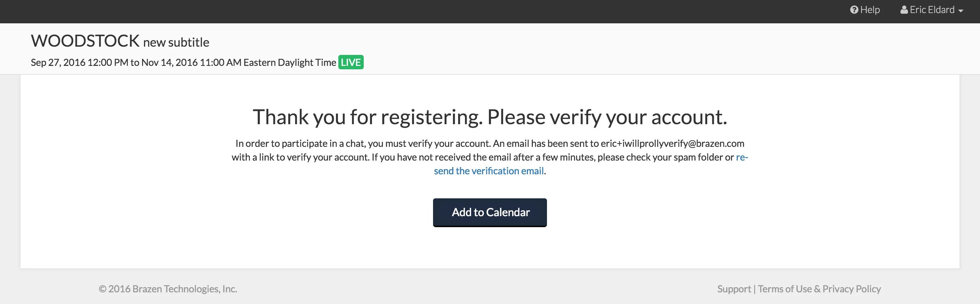Click the "Thank you for registering" heading
Image resolution: width=980 pixels, height=304 pixels.
tap(490, 117)
